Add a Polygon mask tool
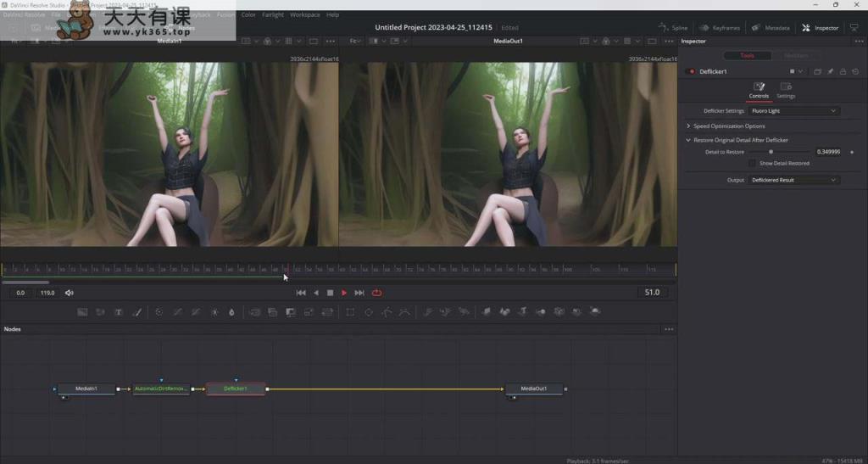Screen dimensions: 868x464 pos(387,311)
